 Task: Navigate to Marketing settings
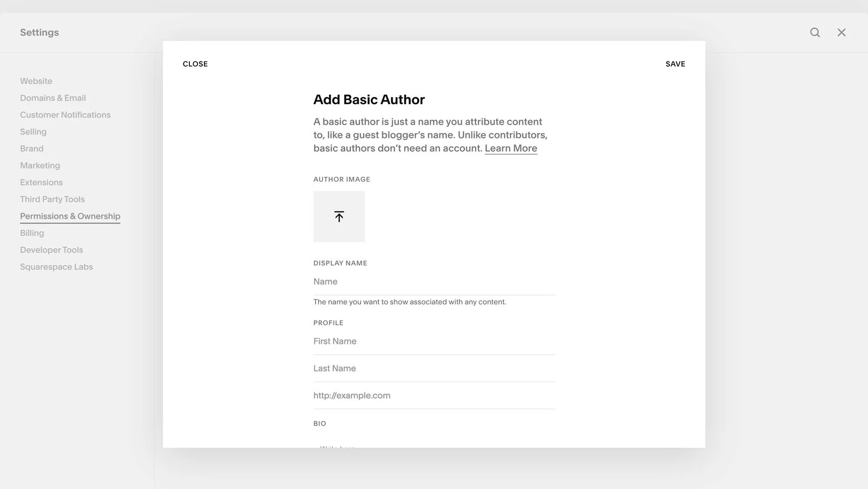point(40,166)
